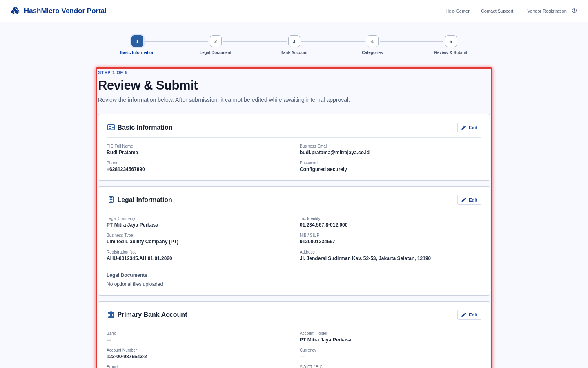Select NIB / SIUP number 9120001234567
588x368 pixels.
317,242
